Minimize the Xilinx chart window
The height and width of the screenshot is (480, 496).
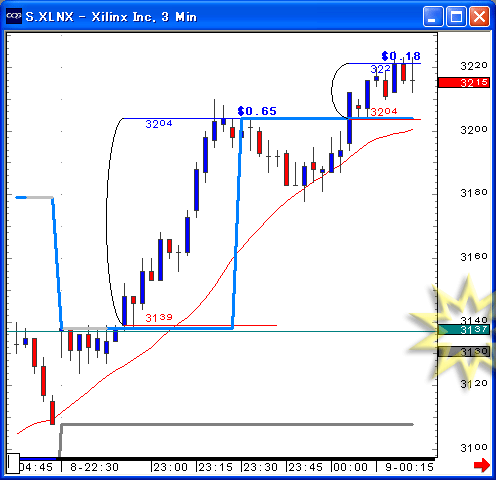click(433, 16)
